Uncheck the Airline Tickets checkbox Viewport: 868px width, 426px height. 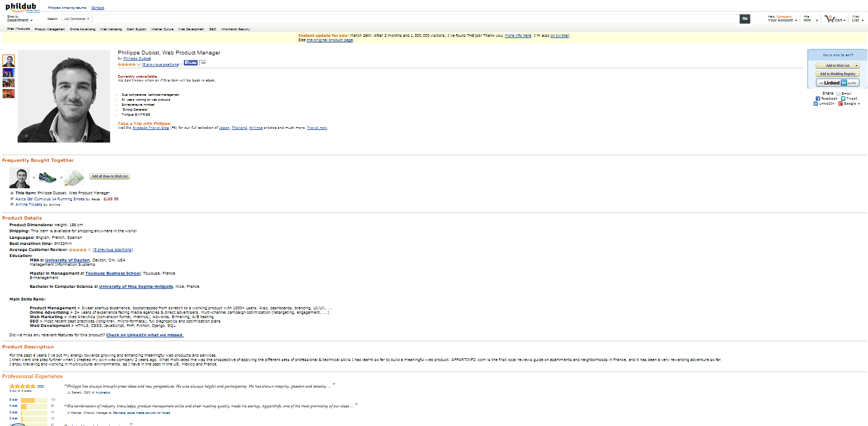tap(12, 204)
